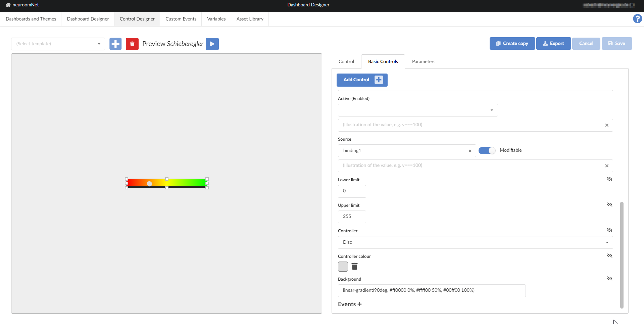Clear the binding1 source with the x icon
Viewport: 644px width, 324px height.
click(469, 151)
